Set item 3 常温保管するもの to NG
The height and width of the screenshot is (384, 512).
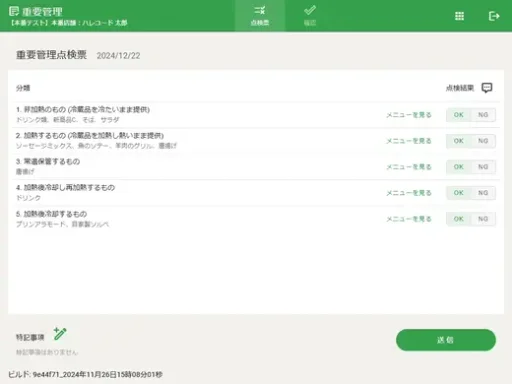483,167
